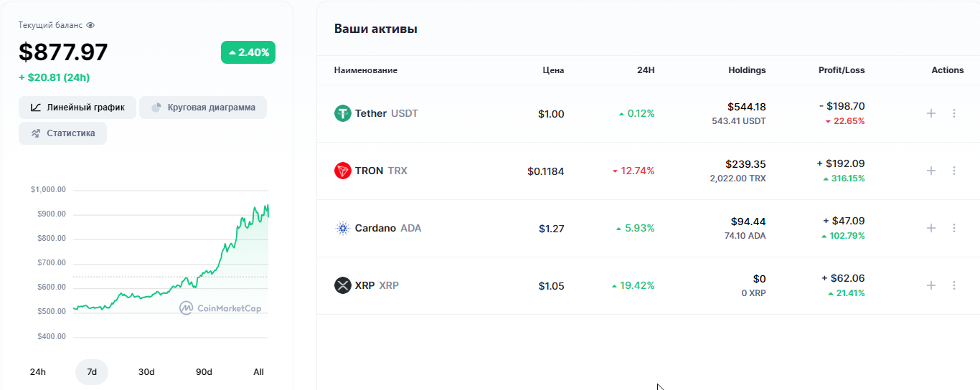This screenshot has width=980, height=390.
Task: Select the 30d chart range
Action: [x=146, y=372]
